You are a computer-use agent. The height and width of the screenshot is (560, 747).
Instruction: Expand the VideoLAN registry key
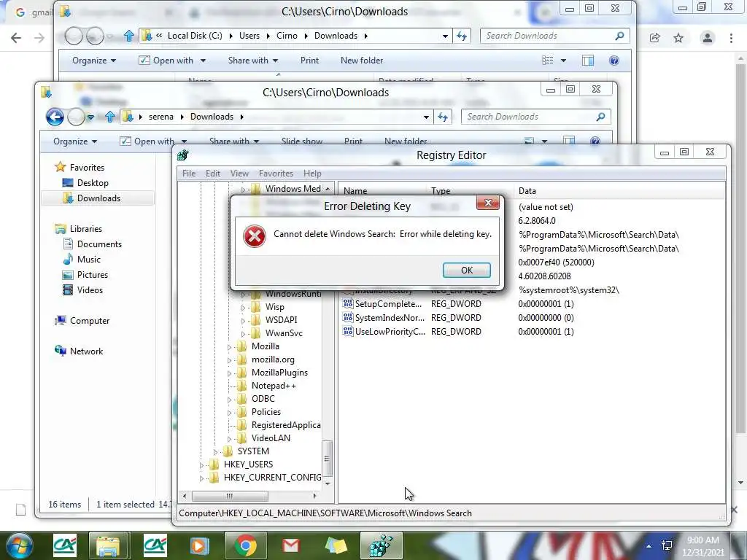point(229,439)
